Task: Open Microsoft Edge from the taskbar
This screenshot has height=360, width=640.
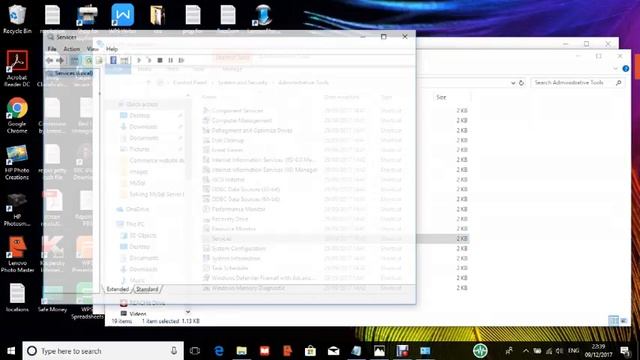Action: tap(219, 351)
